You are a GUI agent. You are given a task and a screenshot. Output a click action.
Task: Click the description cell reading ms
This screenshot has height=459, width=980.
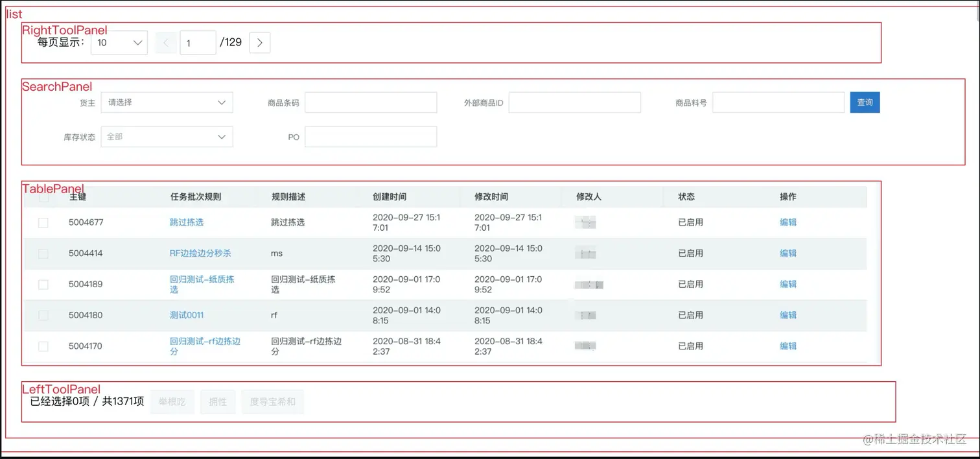pyautogui.click(x=277, y=253)
